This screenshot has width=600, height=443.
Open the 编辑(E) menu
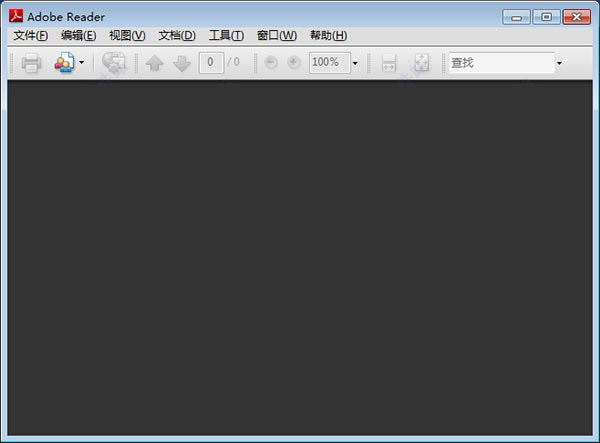(x=78, y=36)
